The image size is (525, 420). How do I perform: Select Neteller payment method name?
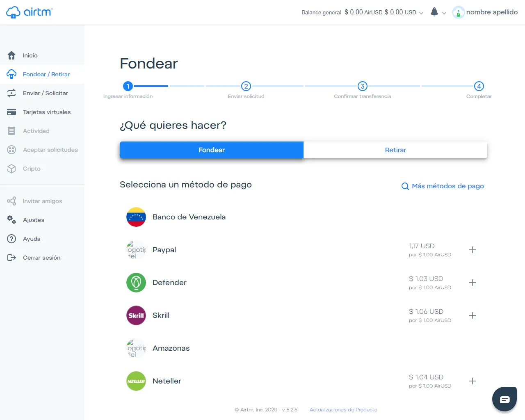167,381
